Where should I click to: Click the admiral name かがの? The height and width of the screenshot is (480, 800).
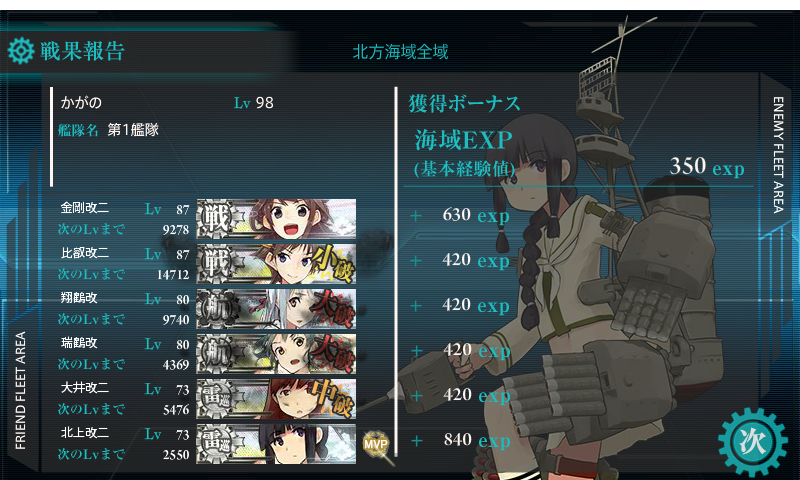tap(81, 103)
